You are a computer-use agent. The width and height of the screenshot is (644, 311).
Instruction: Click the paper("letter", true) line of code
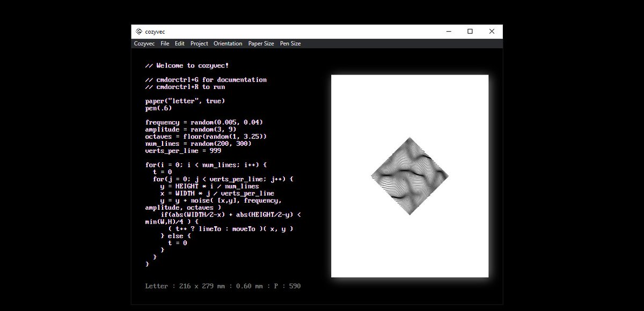[185, 101]
